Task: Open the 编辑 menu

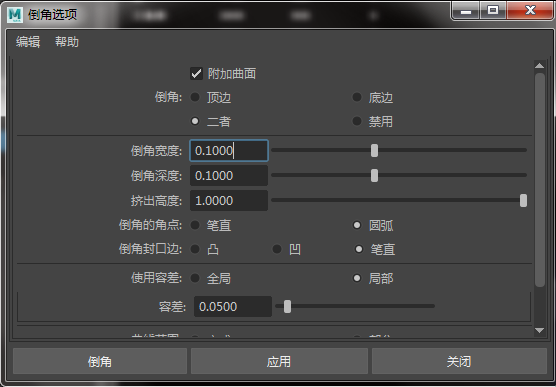Action: click(28, 42)
